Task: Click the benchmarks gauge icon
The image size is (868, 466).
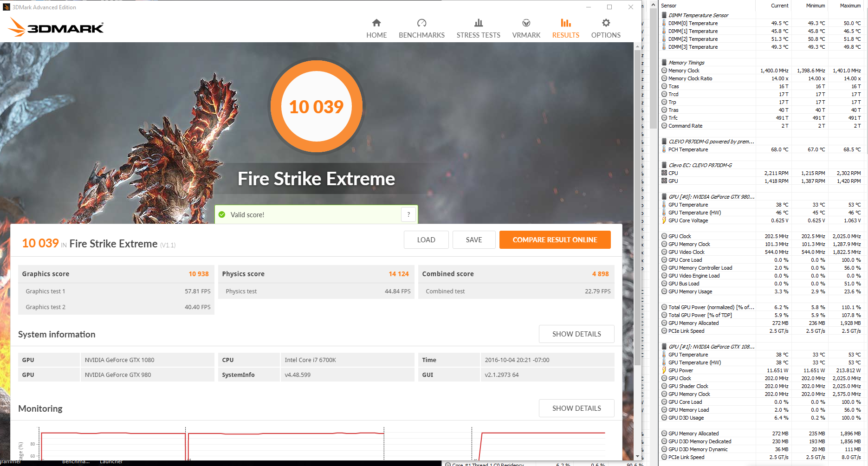Action: [x=421, y=23]
